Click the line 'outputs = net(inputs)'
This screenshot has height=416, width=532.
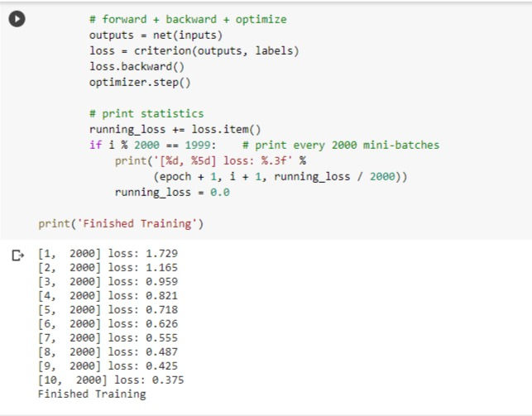pos(156,36)
